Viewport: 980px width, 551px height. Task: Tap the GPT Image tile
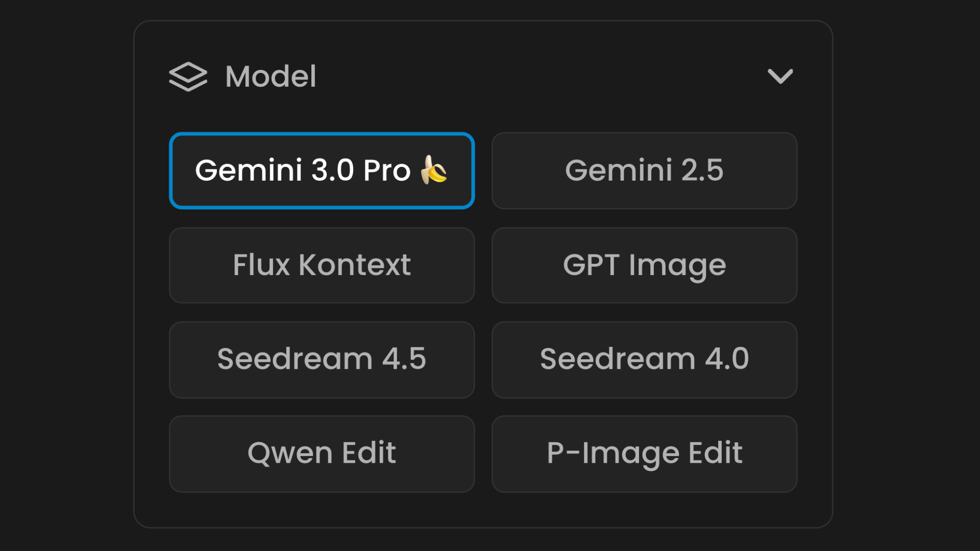tap(644, 265)
